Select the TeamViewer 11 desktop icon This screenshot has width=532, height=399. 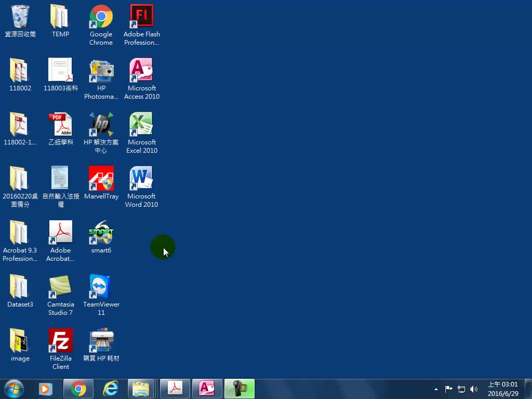click(101, 287)
